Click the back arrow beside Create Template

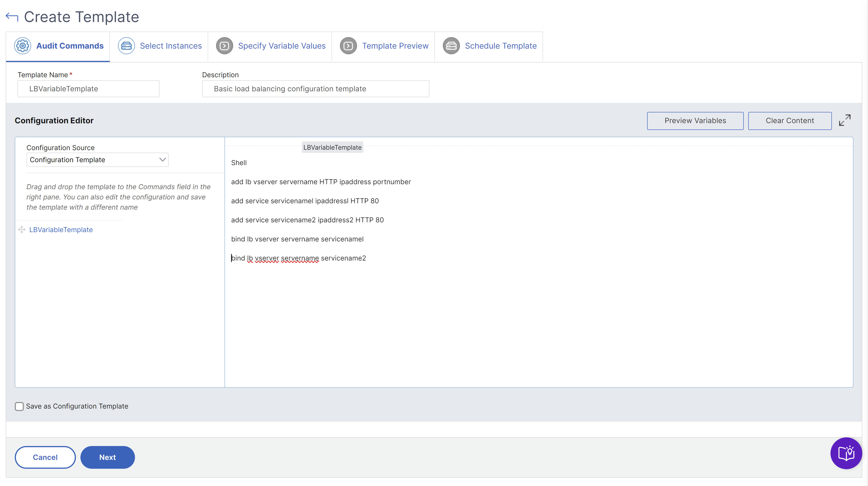coord(12,17)
